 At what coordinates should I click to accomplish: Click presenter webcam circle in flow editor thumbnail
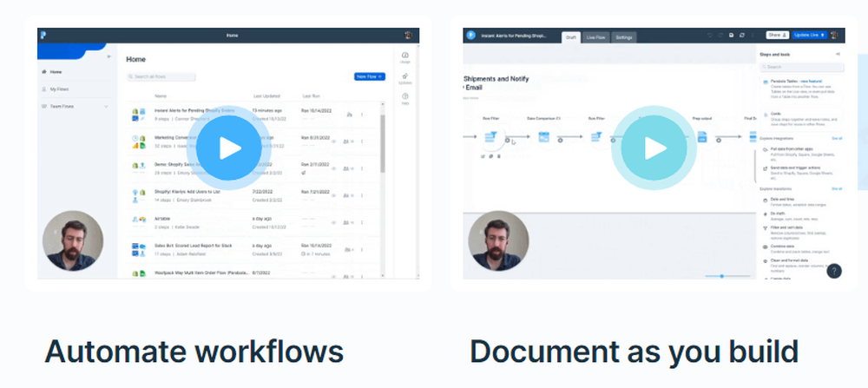coord(499,240)
